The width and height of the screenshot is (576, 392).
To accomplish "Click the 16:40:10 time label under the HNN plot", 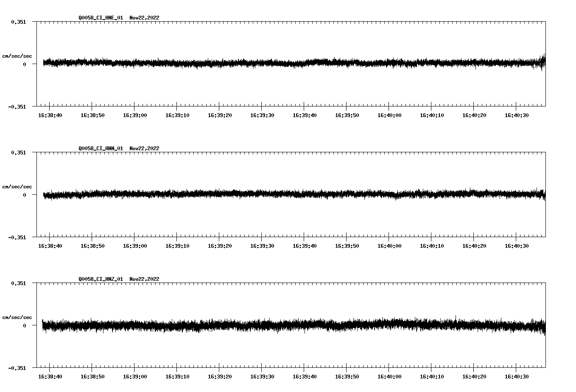I will tap(432, 246).
